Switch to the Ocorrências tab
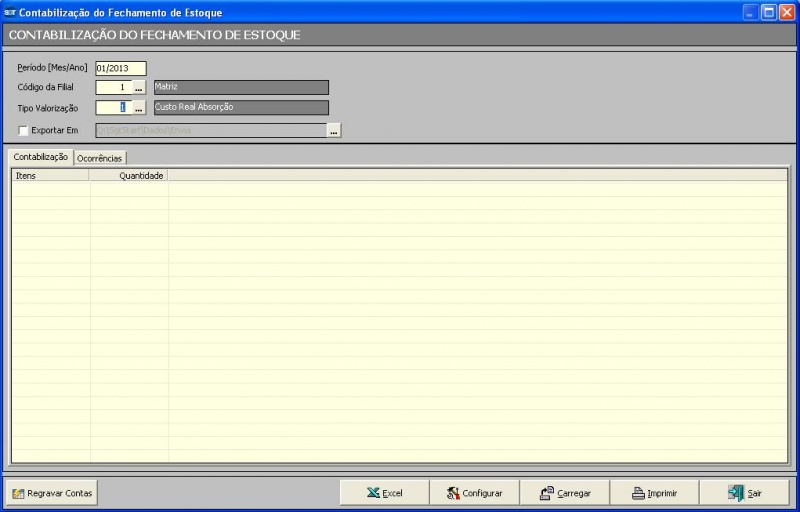 (x=99, y=158)
